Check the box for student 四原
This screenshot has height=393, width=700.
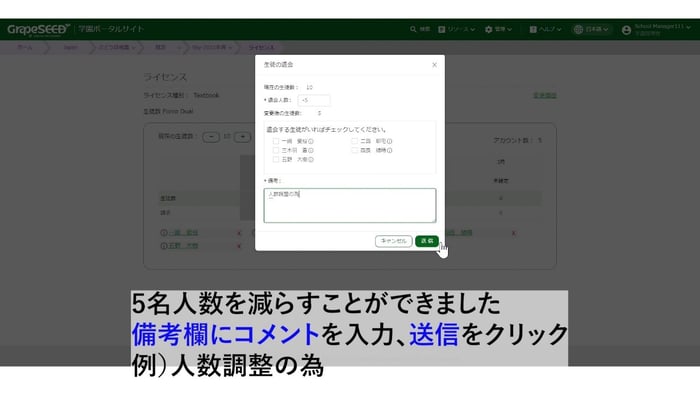click(x=354, y=151)
